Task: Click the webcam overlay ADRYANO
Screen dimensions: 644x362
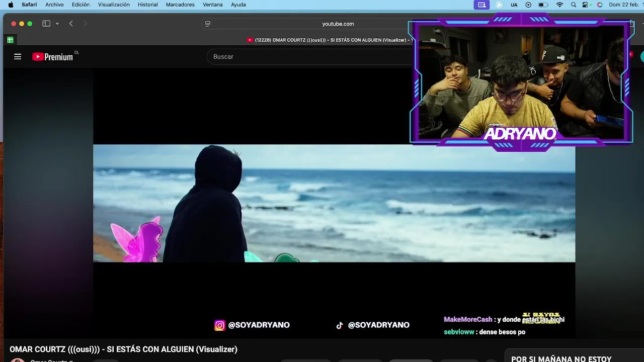Action: [521, 82]
